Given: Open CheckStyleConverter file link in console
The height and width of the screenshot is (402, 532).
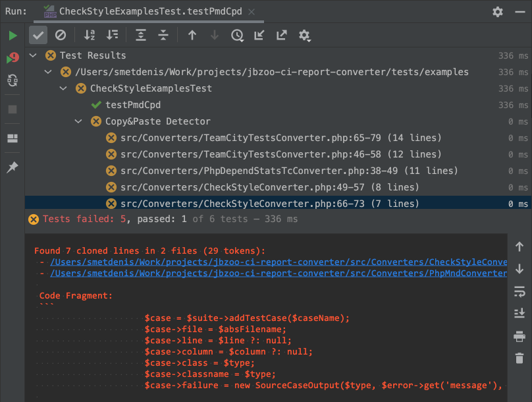Looking at the screenshot, I should [279, 262].
